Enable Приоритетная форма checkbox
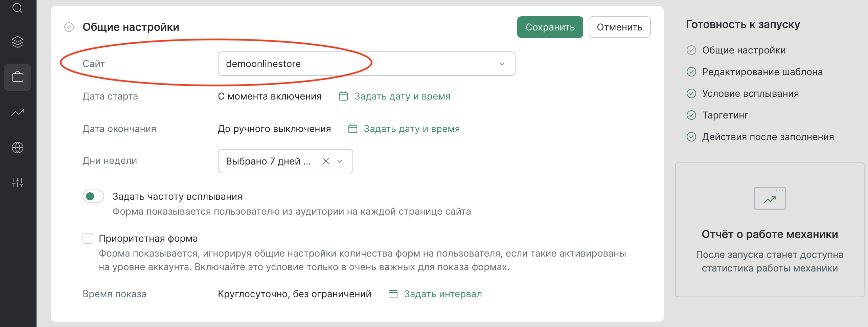Image resolution: width=868 pixels, height=327 pixels. click(88, 238)
